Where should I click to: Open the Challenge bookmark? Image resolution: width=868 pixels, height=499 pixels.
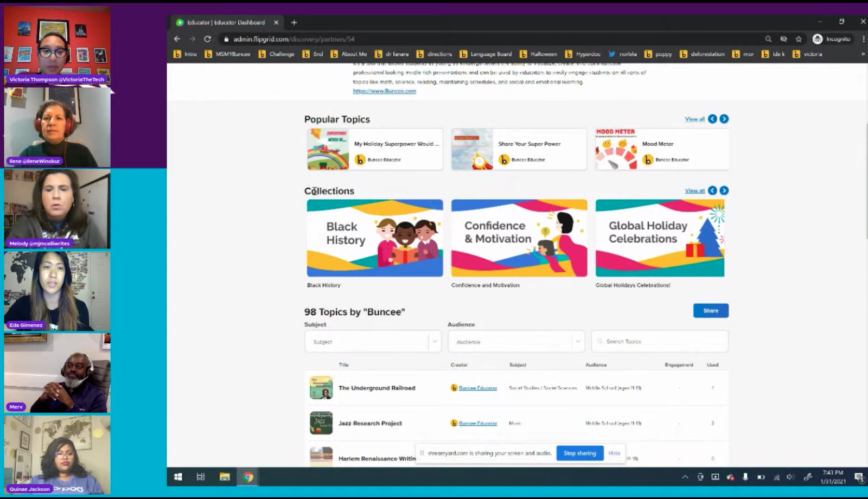click(276, 54)
